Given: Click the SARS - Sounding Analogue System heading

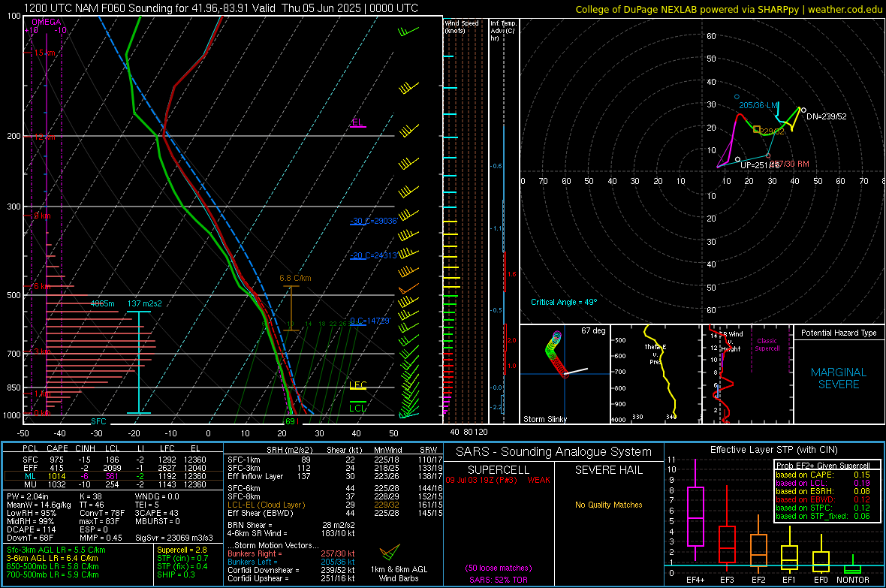Looking at the screenshot, I should click(x=553, y=452).
